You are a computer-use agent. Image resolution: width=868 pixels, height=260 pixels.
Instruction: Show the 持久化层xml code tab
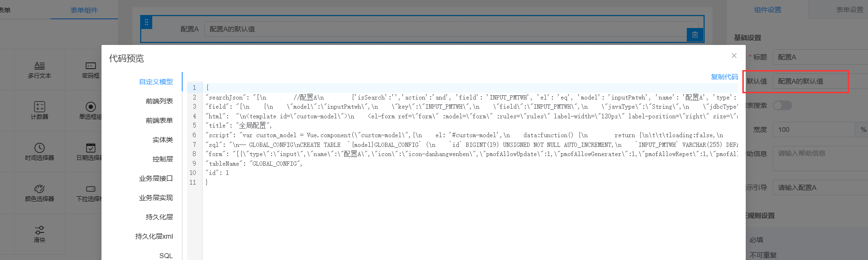154,236
